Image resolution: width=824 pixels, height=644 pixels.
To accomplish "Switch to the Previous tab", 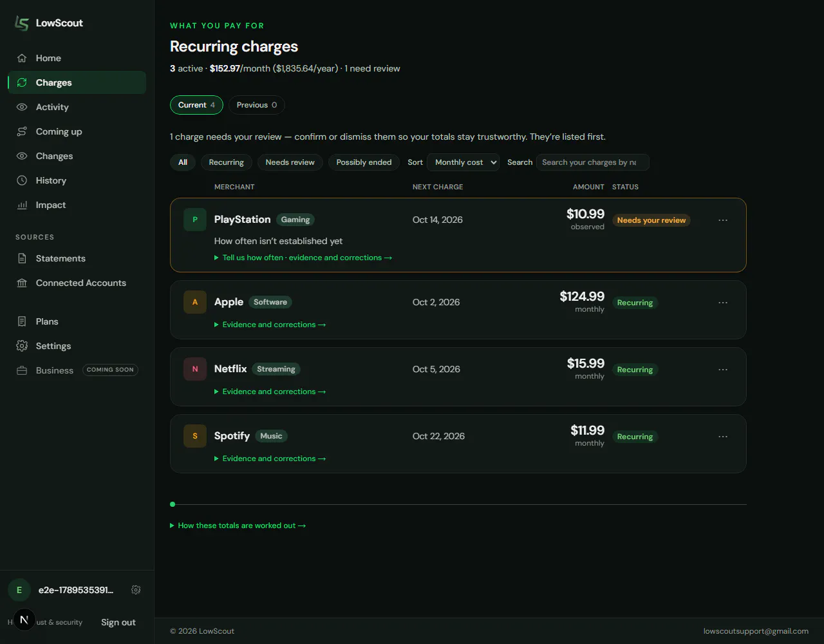I will pyautogui.click(x=257, y=105).
